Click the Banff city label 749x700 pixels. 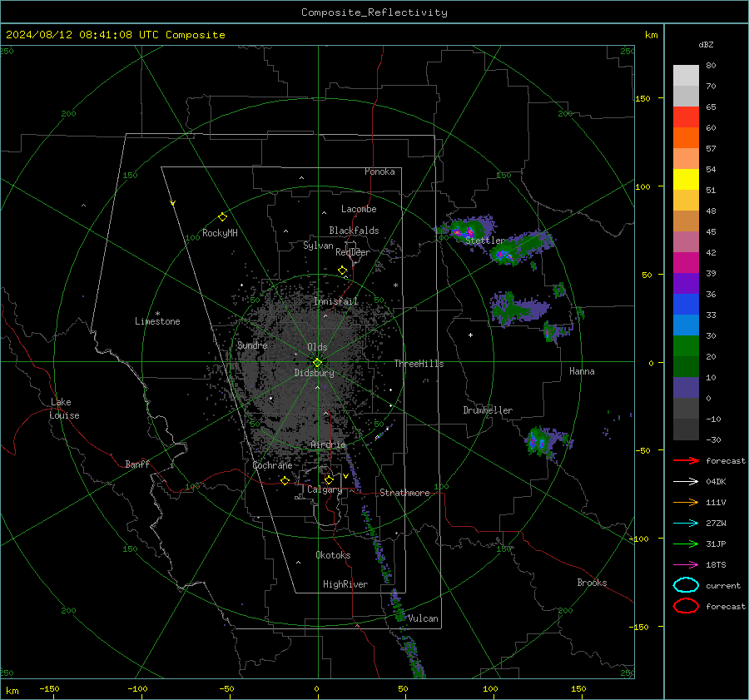[x=137, y=464]
